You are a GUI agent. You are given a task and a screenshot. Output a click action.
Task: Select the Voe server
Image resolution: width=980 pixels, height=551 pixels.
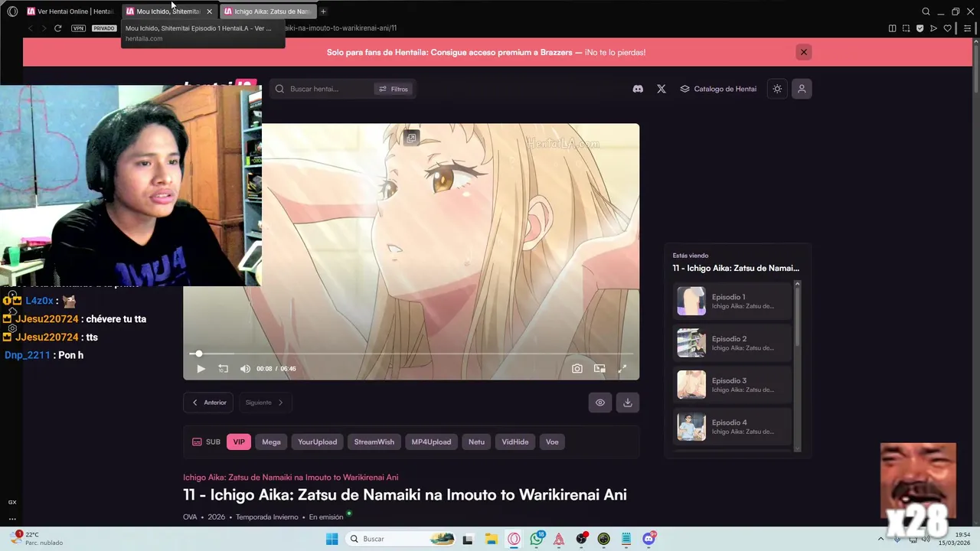pos(552,442)
